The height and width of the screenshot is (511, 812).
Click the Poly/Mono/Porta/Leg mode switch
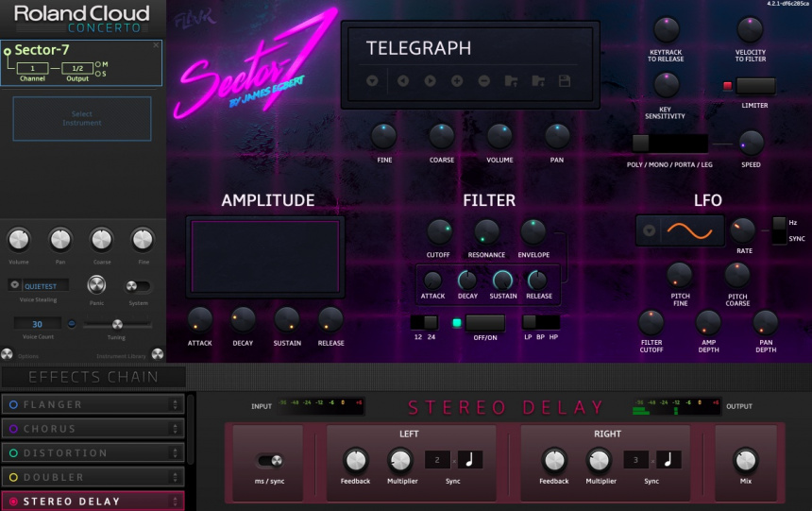(669, 143)
